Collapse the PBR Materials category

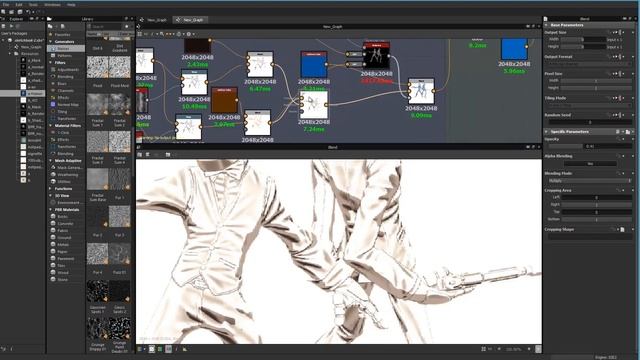click(51, 209)
